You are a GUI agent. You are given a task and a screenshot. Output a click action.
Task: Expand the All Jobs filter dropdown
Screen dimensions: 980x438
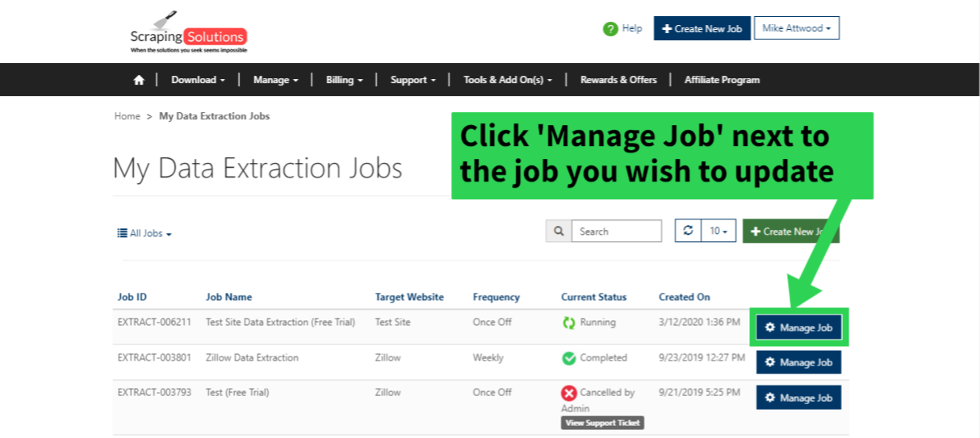point(145,234)
